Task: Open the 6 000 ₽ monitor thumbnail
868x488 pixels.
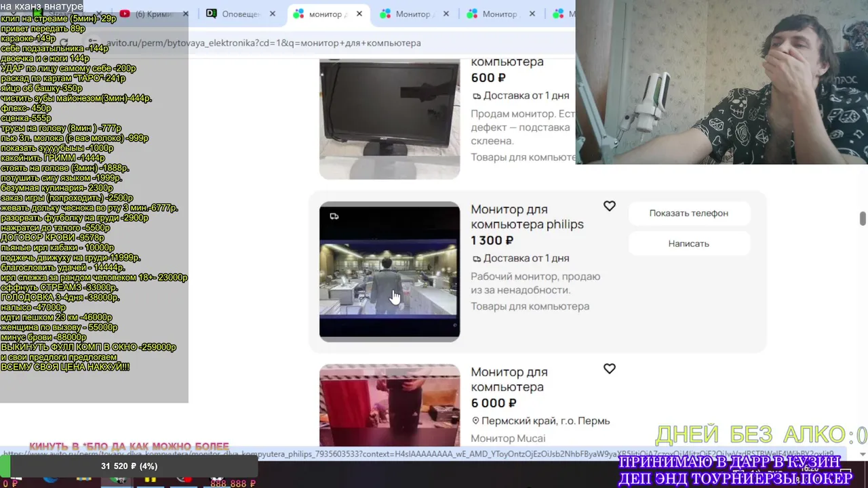Action: point(389,405)
